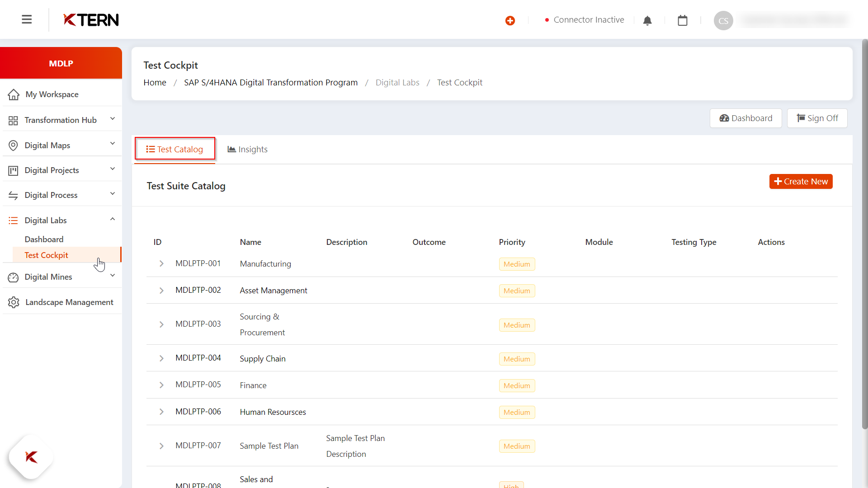Image resolution: width=868 pixels, height=488 pixels.
Task: Collapse Digital Labs menu chevron
Action: click(113, 219)
